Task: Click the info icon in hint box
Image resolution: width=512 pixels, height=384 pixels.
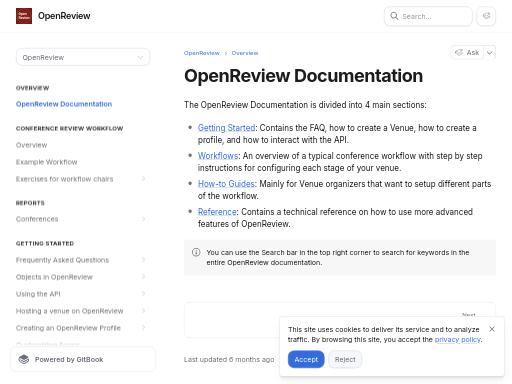Action: [x=196, y=252]
